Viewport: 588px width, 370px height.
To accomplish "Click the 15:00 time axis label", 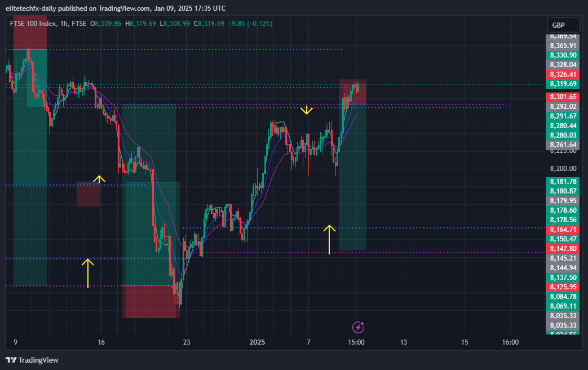I will click(x=356, y=342).
